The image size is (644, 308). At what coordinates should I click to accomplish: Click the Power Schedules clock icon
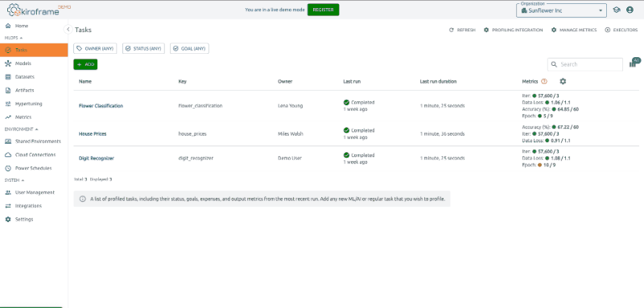(7, 168)
